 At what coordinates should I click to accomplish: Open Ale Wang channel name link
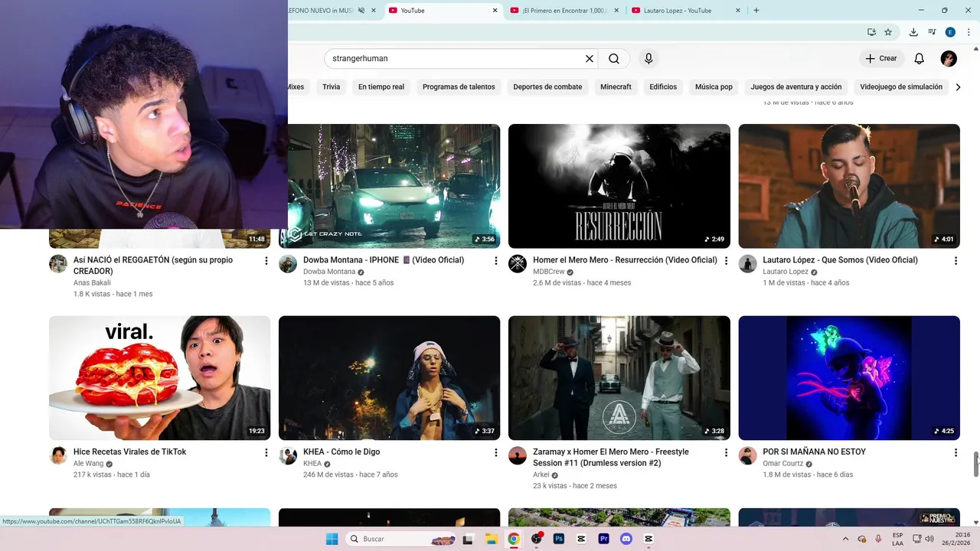pyautogui.click(x=88, y=464)
